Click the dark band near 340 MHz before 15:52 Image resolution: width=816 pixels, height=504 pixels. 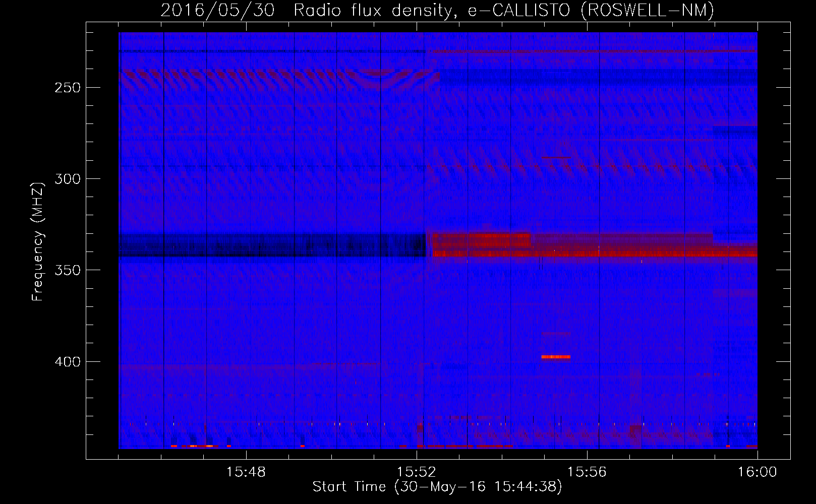[272, 245]
